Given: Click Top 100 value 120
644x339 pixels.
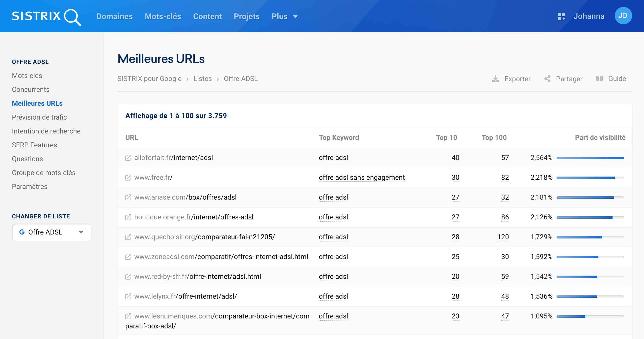Looking at the screenshot, I should (x=503, y=237).
